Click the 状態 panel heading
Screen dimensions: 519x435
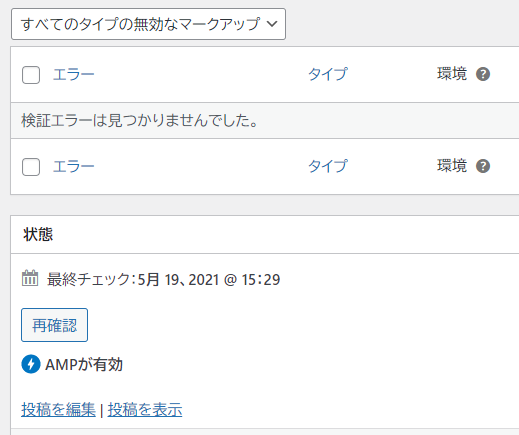point(38,234)
